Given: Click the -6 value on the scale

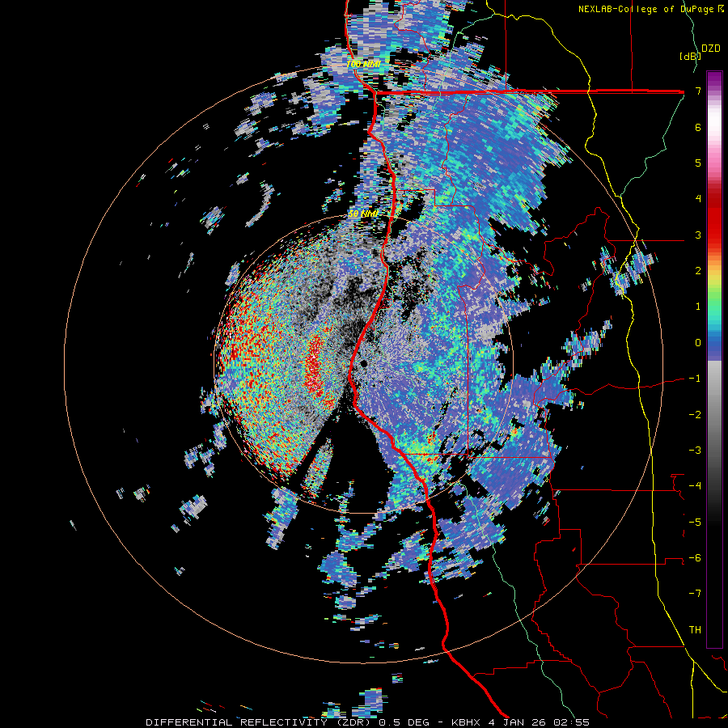Looking at the screenshot, I should click(695, 558).
